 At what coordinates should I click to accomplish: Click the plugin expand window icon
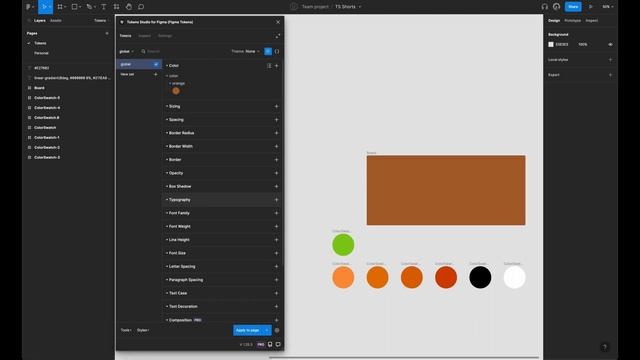click(x=278, y=36)
